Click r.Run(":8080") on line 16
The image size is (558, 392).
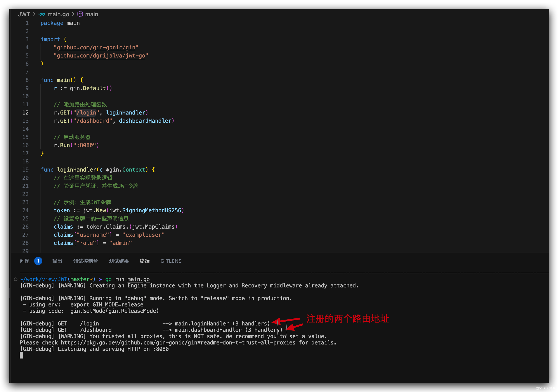[76, 145]
